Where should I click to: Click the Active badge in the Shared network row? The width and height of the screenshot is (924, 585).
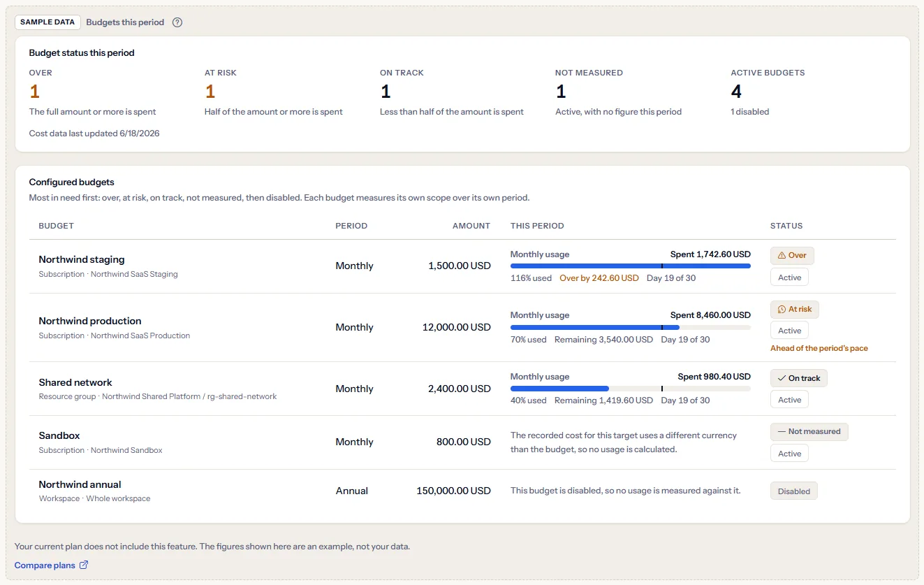(x=790, y=400)
